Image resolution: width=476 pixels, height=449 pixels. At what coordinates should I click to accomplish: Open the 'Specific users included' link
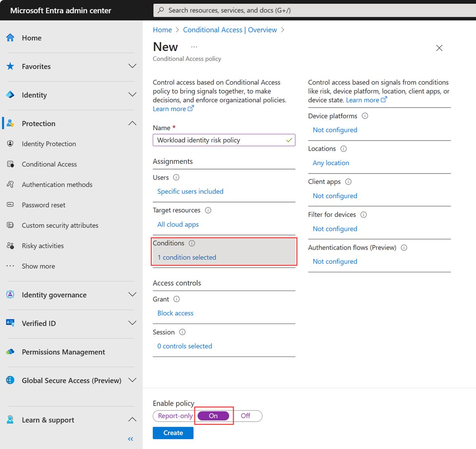[x=190, y=191]
